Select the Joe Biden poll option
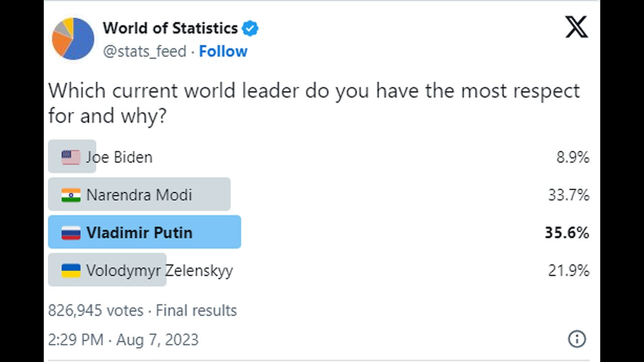This screenshot has height=362, width=644. 318,157
